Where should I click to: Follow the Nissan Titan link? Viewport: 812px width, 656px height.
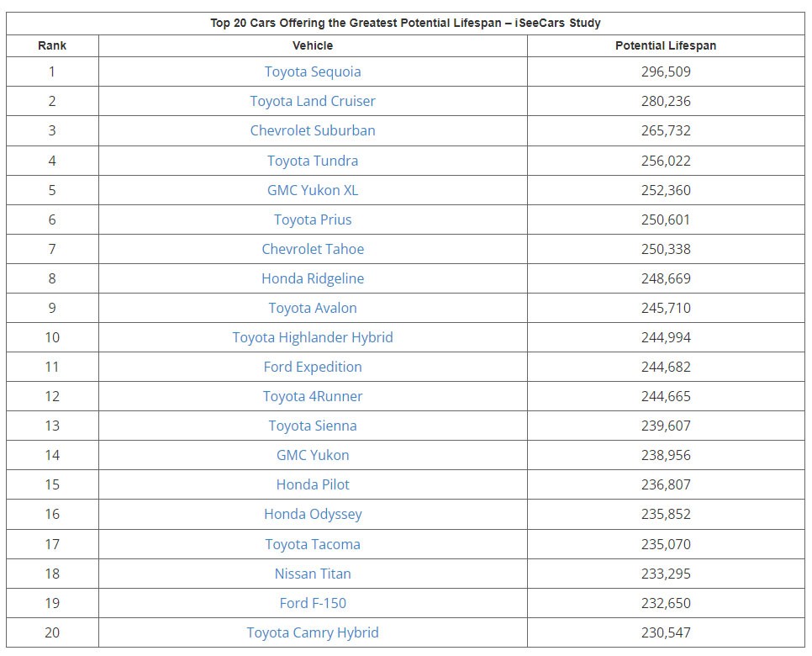click(313, 574)
